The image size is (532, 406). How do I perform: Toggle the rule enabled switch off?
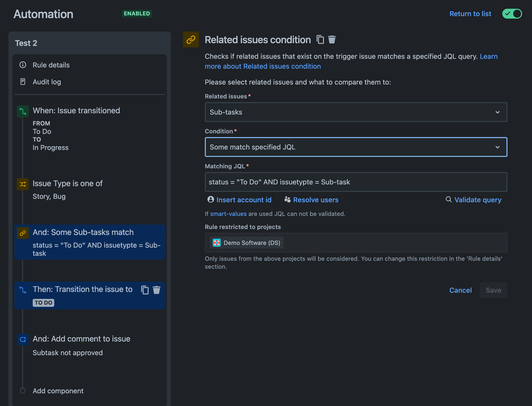pos(512,14)
